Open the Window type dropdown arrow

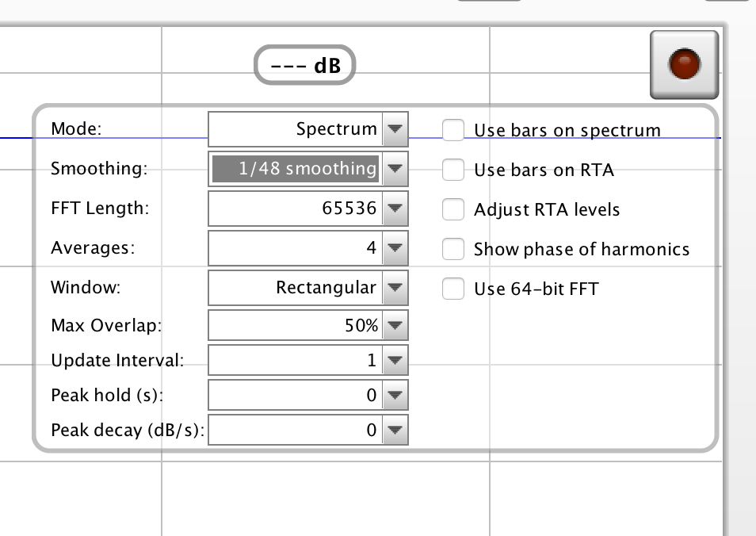395,288
